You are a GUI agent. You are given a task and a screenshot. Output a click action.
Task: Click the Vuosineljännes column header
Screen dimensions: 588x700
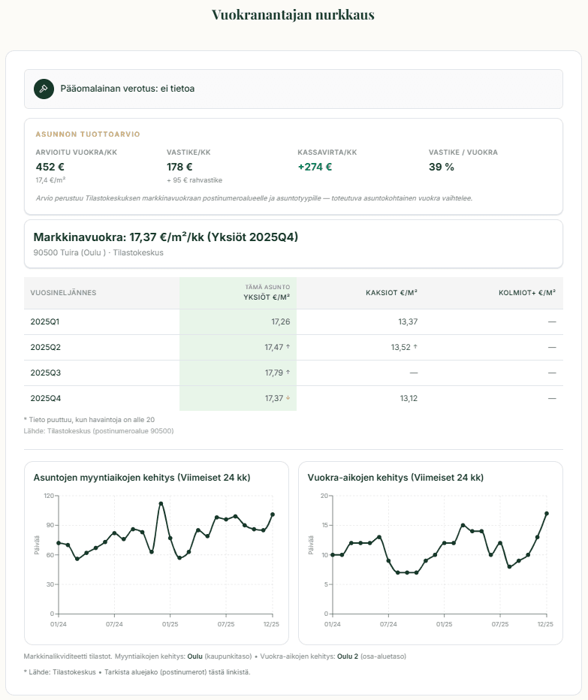[63, 292]
